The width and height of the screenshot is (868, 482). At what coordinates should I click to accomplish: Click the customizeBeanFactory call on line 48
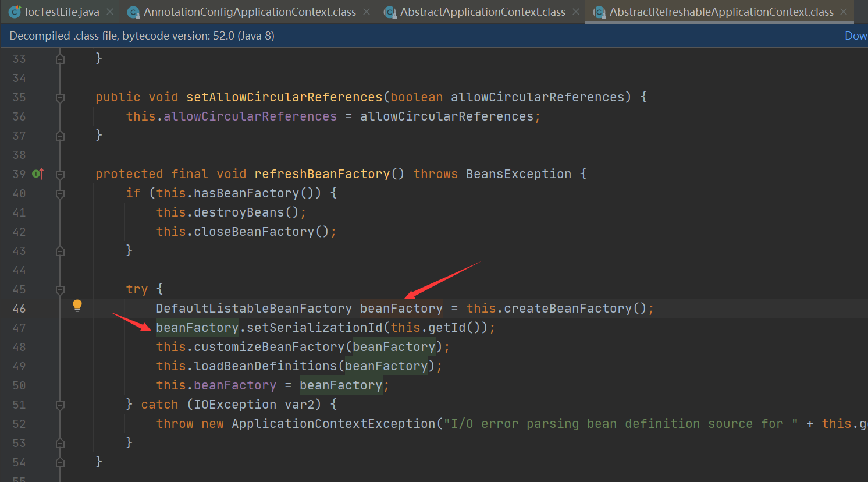point(269,347)
